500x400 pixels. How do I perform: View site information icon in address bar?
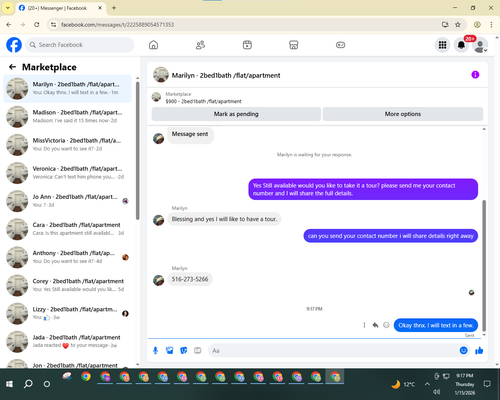coord(53,25)
